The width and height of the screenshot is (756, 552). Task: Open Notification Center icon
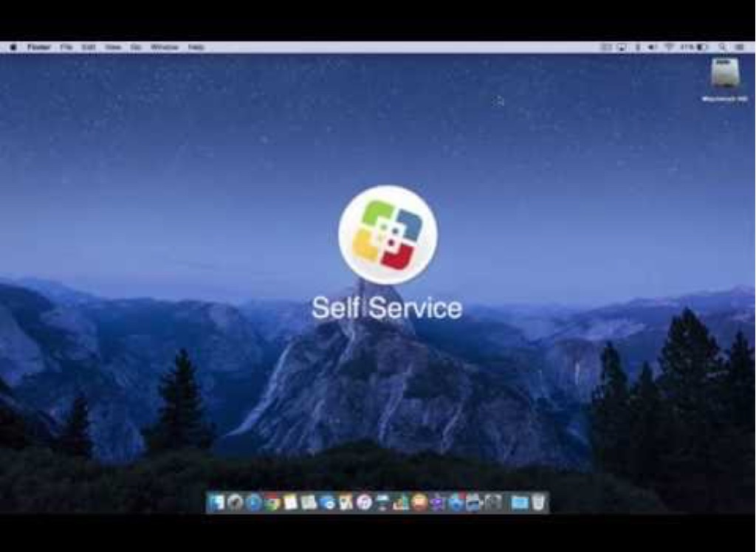pyautogui.click(x=740, y=47)
